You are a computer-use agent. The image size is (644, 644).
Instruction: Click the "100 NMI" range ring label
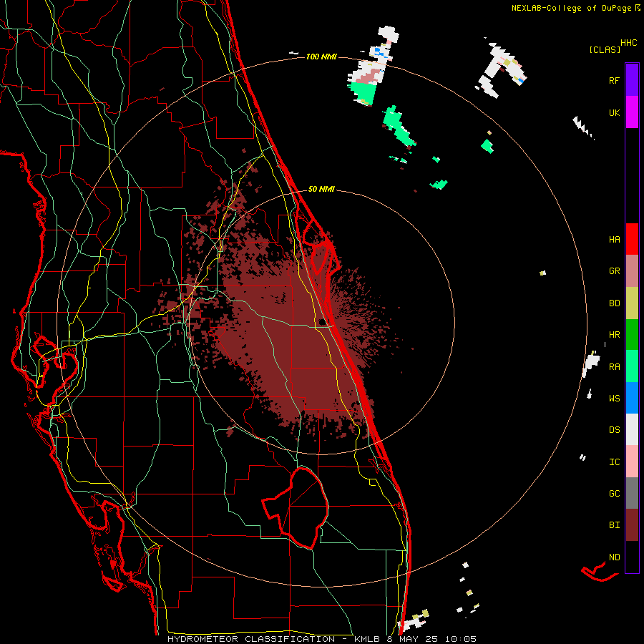pyautogui.click(x=321, y=57)
